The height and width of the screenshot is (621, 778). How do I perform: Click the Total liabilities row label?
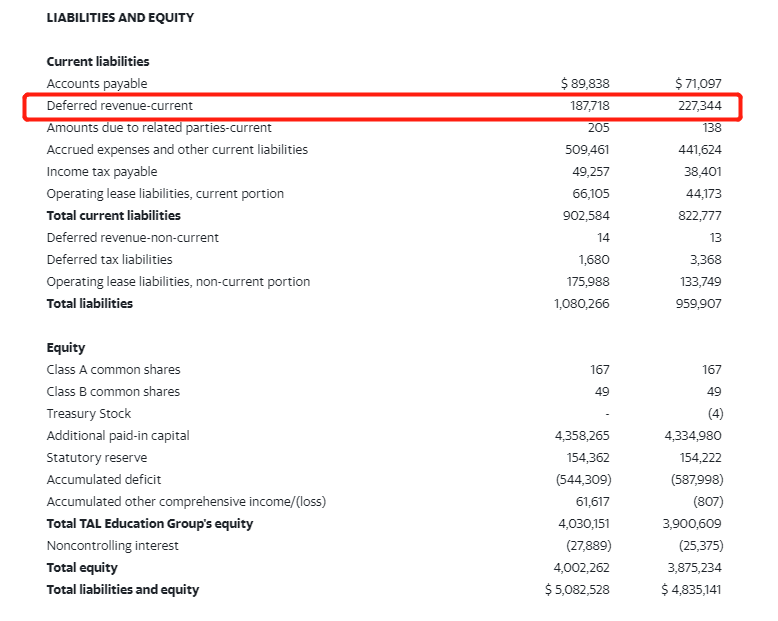(x=90, y=304)
